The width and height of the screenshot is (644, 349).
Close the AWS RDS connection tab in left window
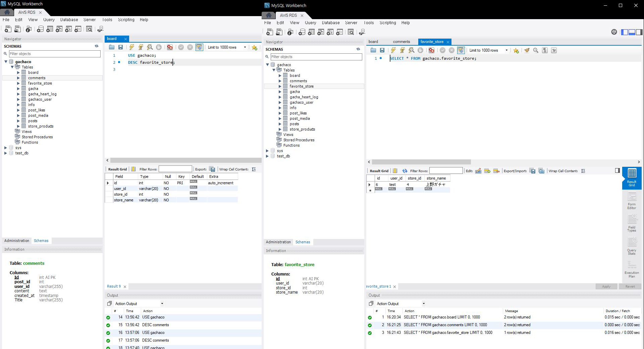click(41, 12)
